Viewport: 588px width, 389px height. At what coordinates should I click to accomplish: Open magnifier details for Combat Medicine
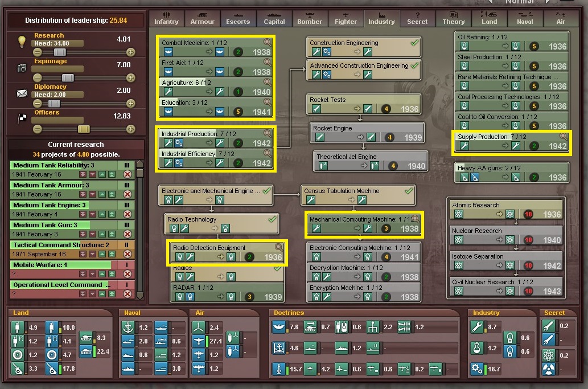(x=268, y=42)
